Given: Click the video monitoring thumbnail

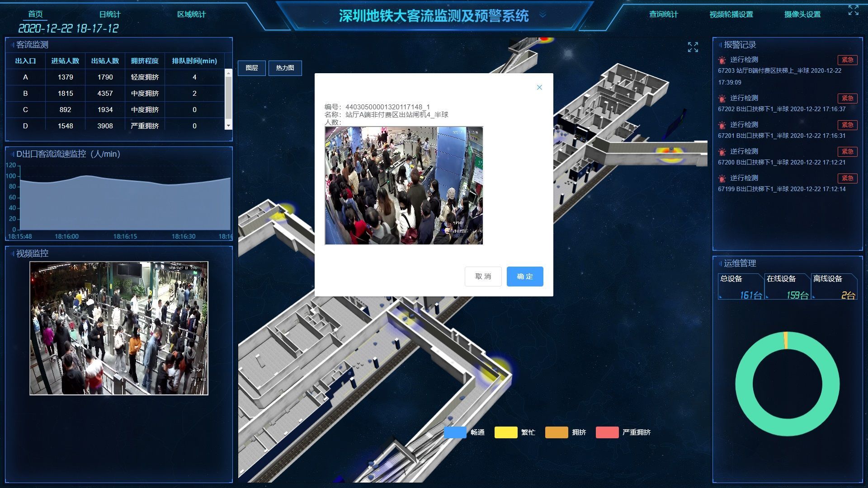Looking at the screenshot, I should [119, 328].
